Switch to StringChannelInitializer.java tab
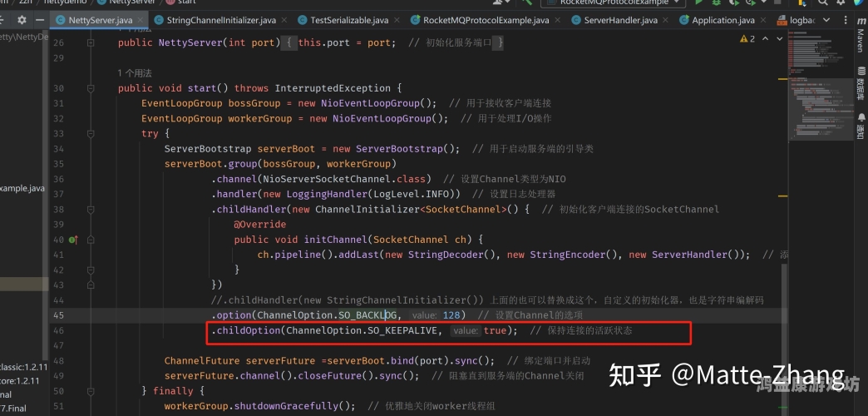The image size is (868, 416). tap(222, 21)
